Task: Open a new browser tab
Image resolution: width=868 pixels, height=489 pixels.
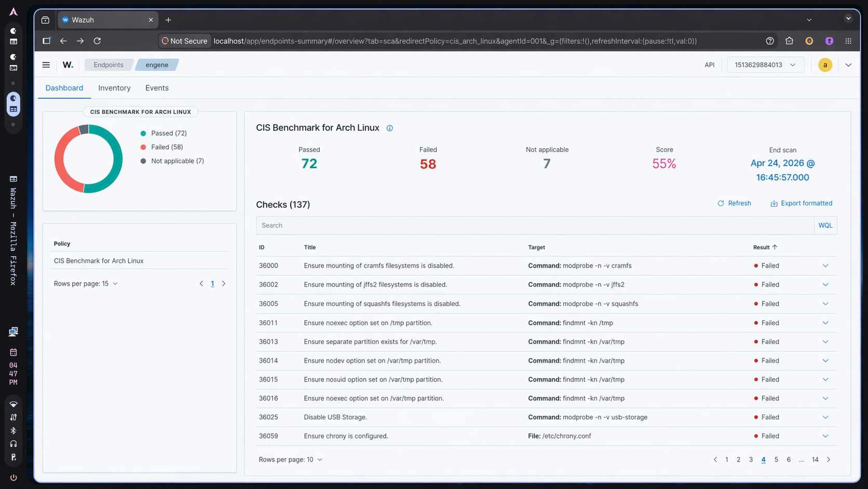Action: coord(168,20)
